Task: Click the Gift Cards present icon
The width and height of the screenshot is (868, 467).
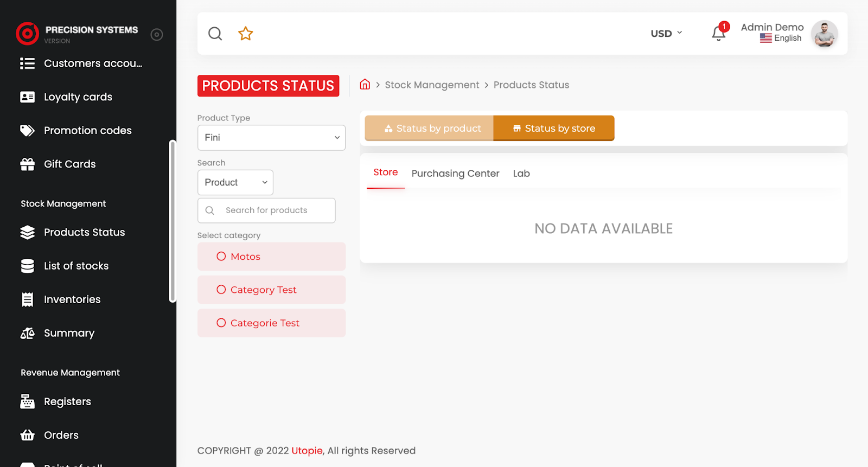Action: pos(27,164)
